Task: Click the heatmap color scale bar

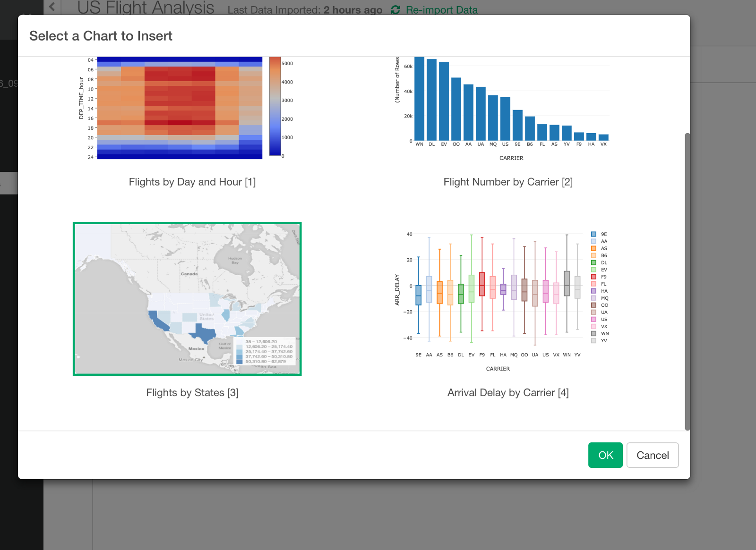Action: [x=275, y=106]
